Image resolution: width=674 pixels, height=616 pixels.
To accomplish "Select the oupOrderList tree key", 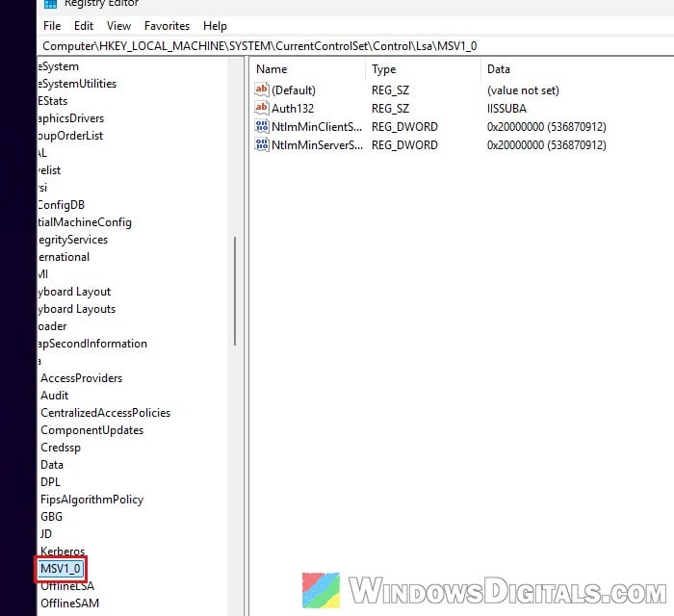I will click(70, 136).
